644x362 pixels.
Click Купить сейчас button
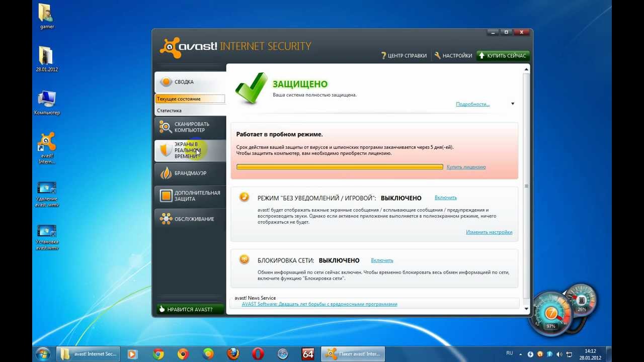click(x=502, y=56)
